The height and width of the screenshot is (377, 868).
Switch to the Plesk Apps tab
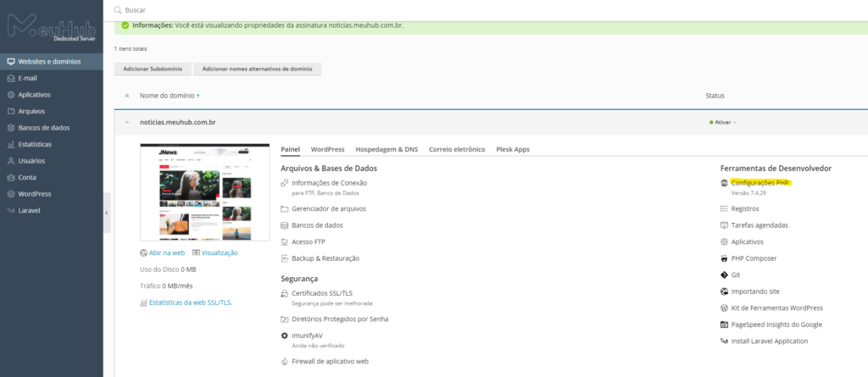(513, 149)
